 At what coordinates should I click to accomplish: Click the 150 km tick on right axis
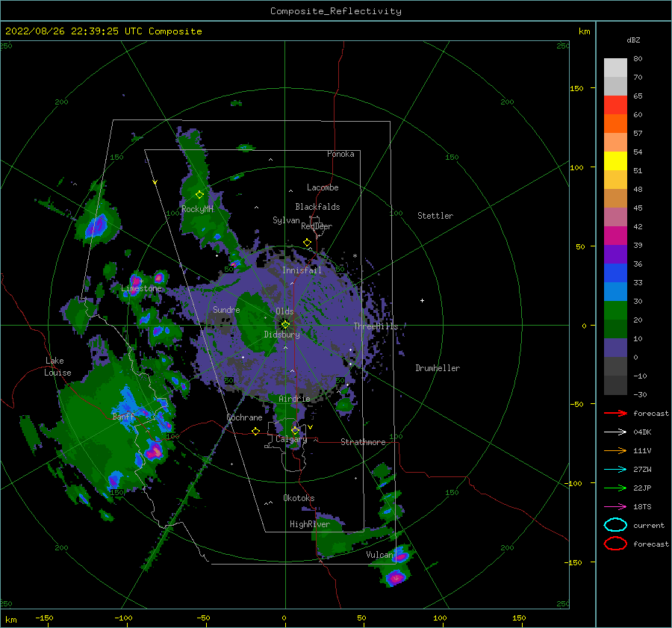coord(576,88)
